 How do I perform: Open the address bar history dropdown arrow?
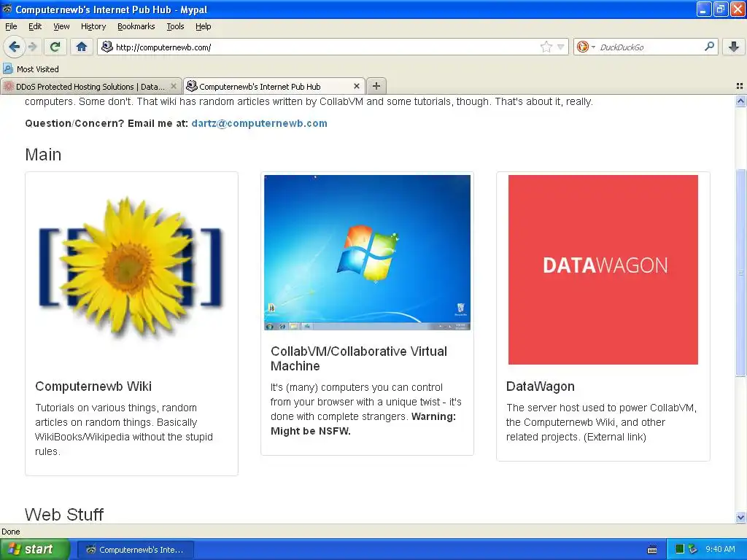561,47
